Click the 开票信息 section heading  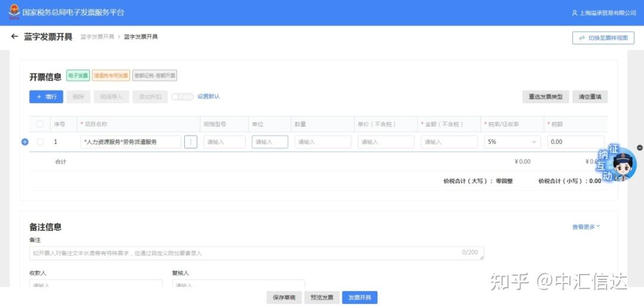[45, 76]
